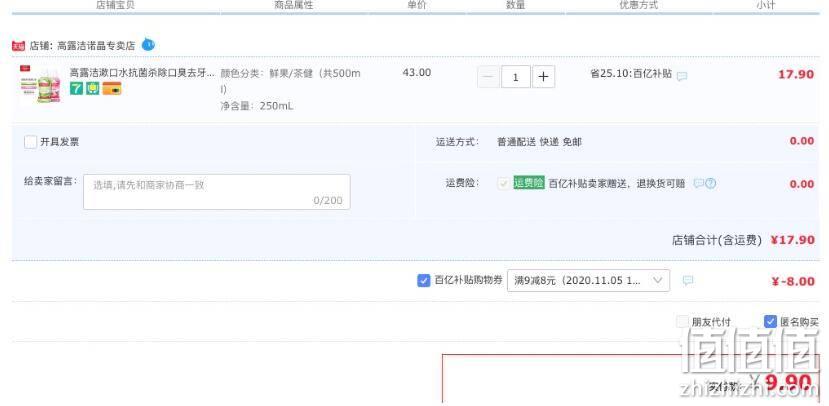Click the 净含量: 250mL attribute text
This screenshot has width=829, height=406.
tap(257, 106)
